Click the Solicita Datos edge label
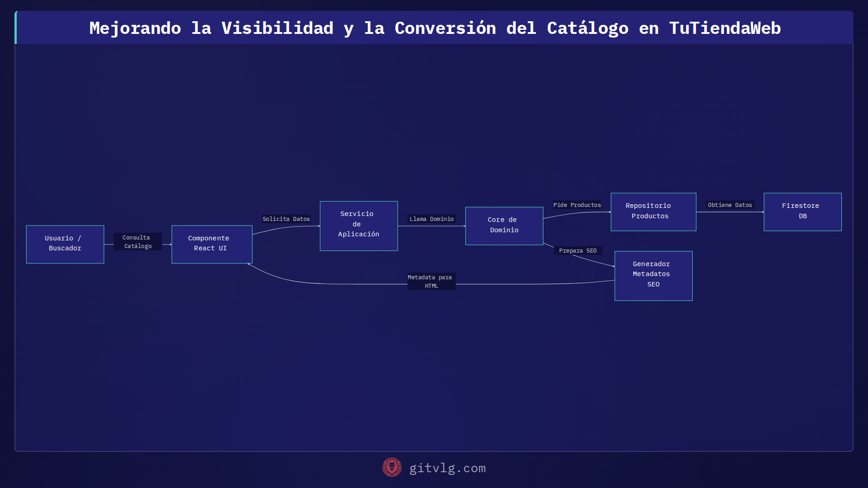The height and width of the screenshot is (488, 868). [x=286, y=219]
